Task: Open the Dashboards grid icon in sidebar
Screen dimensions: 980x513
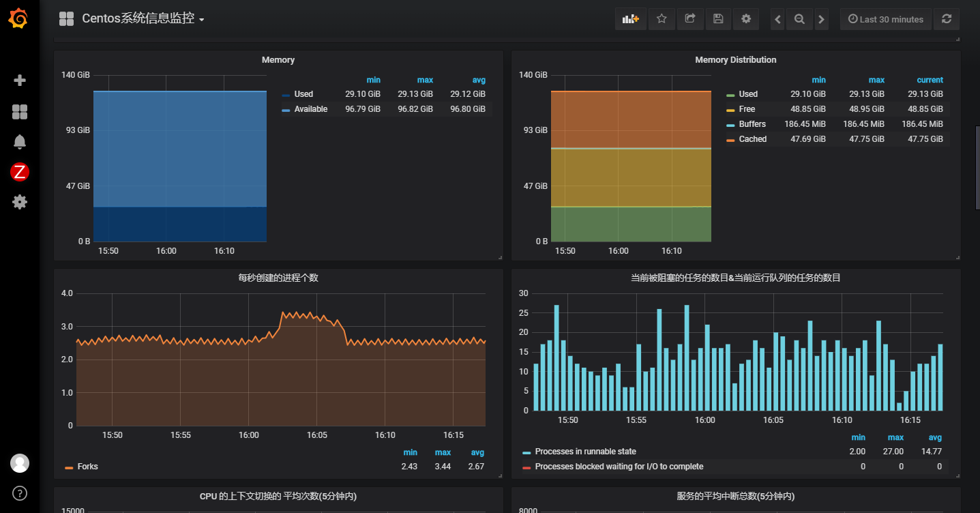Action: click(20, 112)
